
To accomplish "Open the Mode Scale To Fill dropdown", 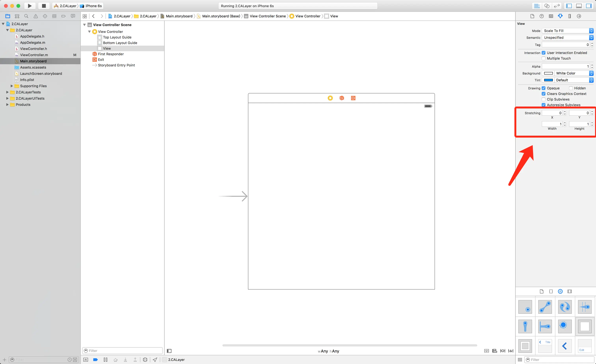I will [x=567, y=31].
